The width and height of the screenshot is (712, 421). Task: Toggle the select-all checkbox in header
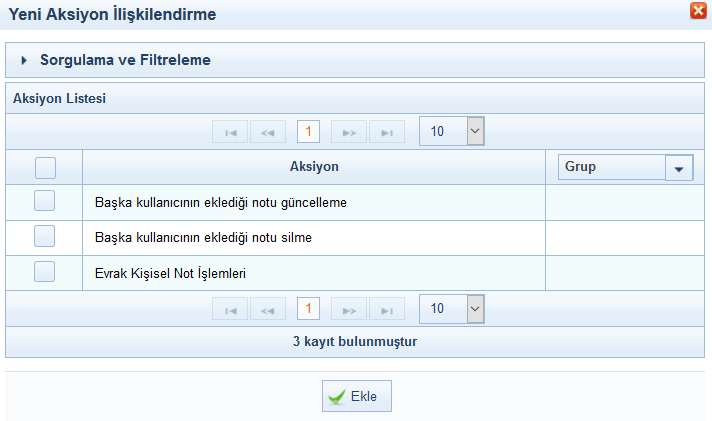pyautogui.click(x=45, y=167)
